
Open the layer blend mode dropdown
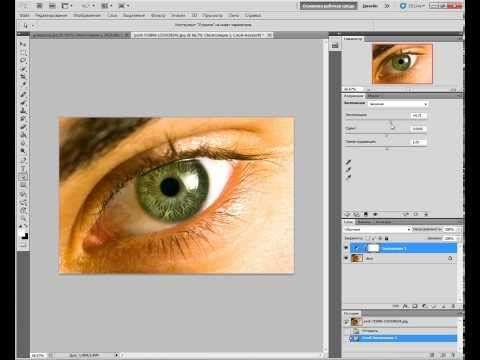tap(377, 229)
